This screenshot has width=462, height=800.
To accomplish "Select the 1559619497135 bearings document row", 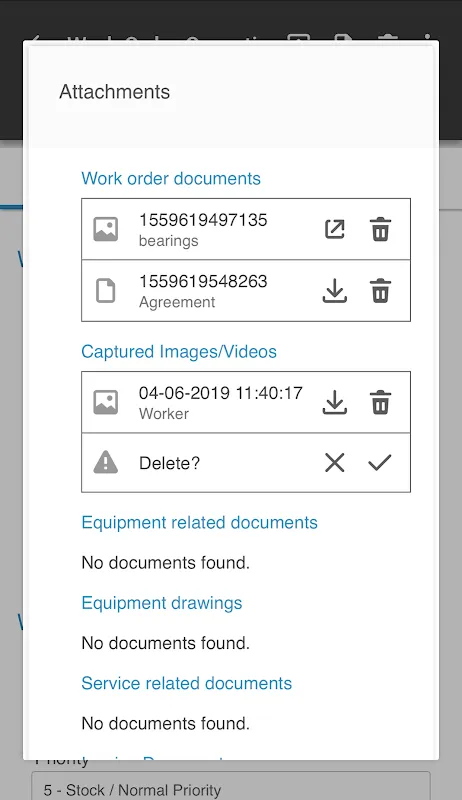I will (246, 229).
